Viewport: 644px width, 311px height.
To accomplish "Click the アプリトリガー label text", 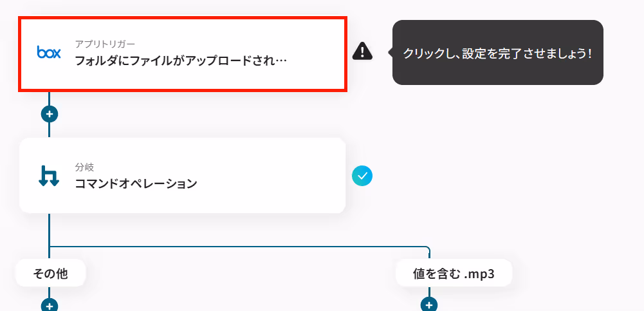I will 105,44.
